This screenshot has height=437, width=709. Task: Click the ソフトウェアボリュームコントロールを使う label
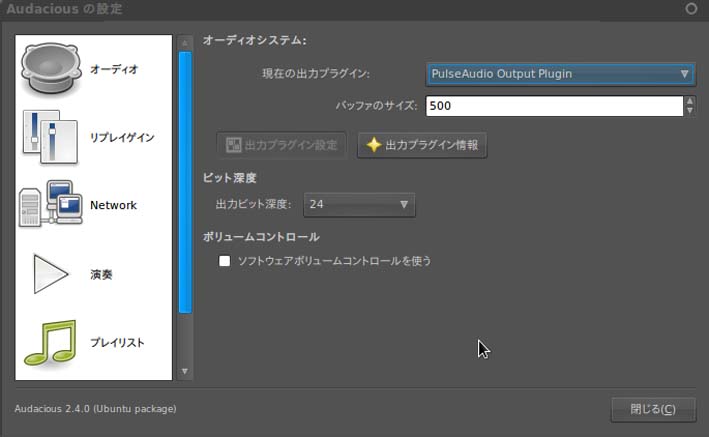335,261
